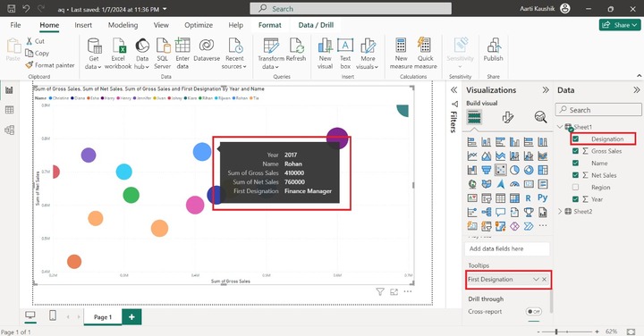Image resolution: width=644 pixels, height=336 pixels.
Task: Add a new page with plus button
Action: [x=131, y=316]
